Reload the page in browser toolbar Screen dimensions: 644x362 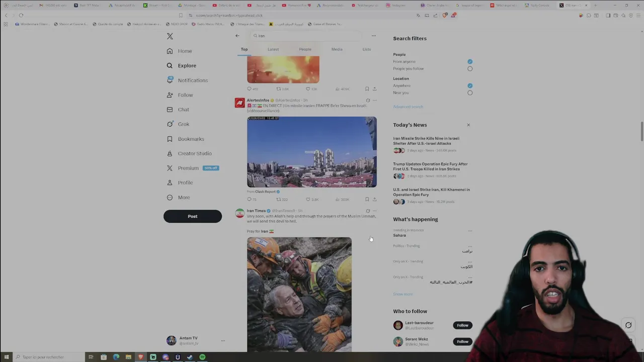point(21,16)
